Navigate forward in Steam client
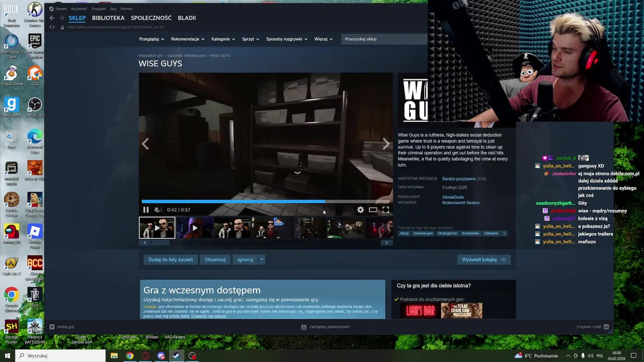This screenshot has width=644, height=362. coord(62,18)
